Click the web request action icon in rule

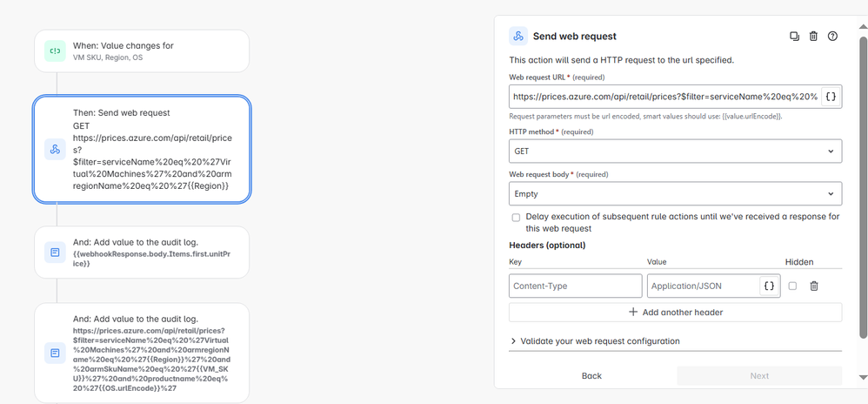tap(56, 149)
